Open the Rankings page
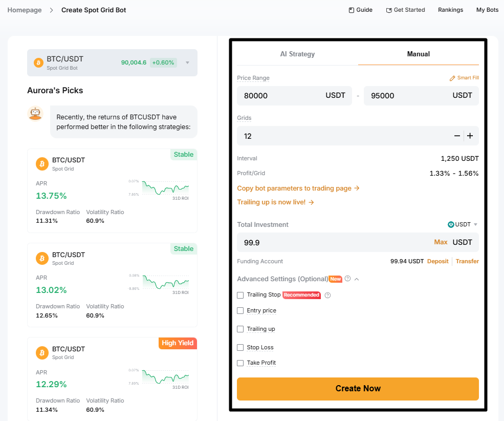The image size is (504, 421). click(450, 10)
